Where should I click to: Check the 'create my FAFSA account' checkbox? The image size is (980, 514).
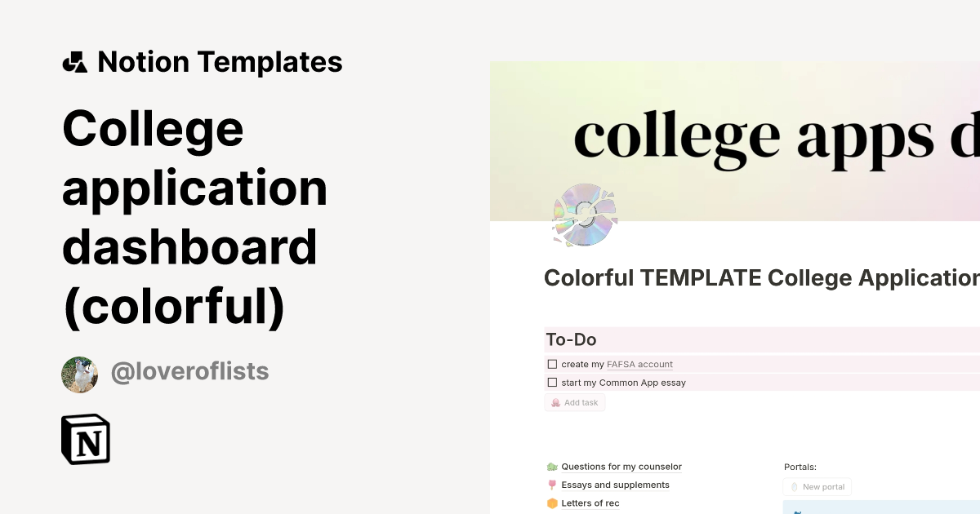553,365
